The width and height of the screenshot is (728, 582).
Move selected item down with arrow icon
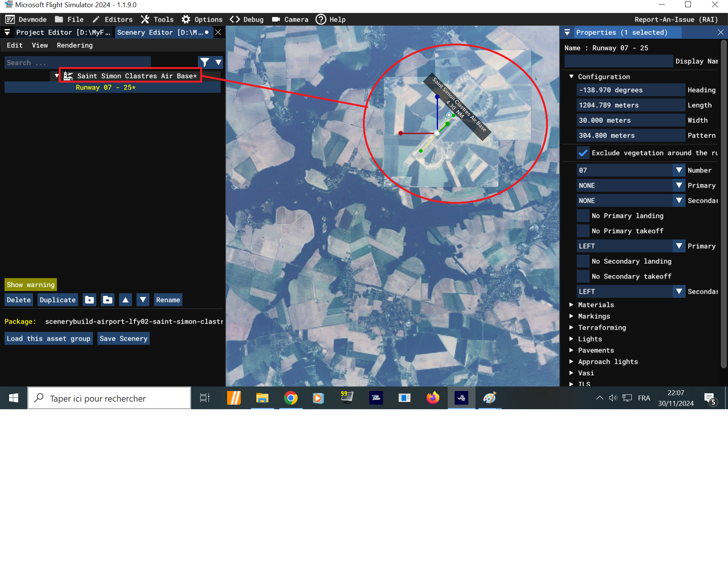coord(143,300)
